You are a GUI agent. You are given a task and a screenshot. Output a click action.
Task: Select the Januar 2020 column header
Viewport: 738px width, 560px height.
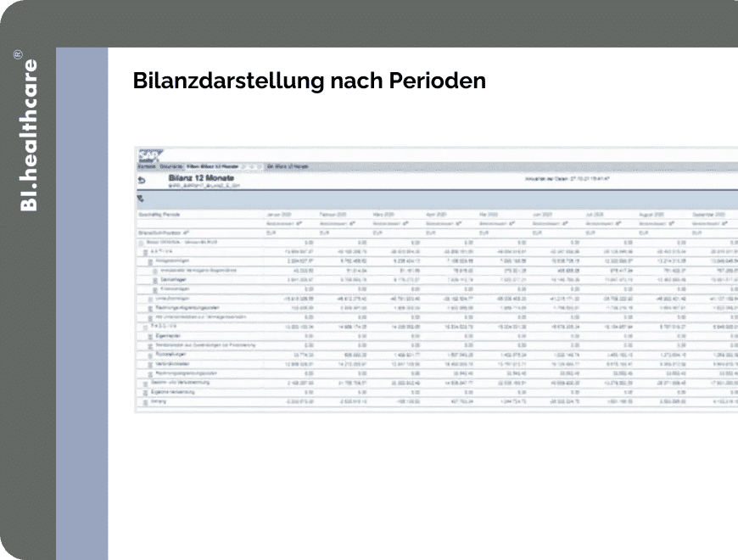[279, 215]
